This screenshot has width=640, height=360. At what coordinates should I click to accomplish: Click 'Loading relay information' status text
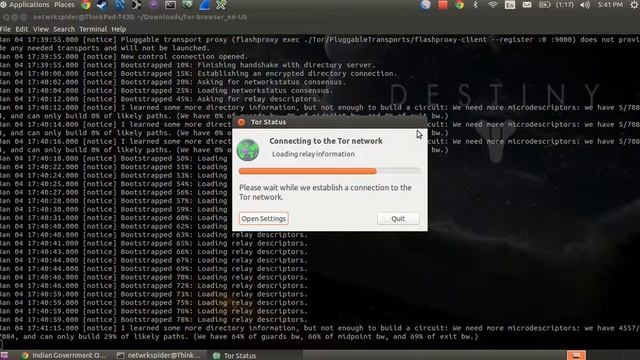[313, 154]
